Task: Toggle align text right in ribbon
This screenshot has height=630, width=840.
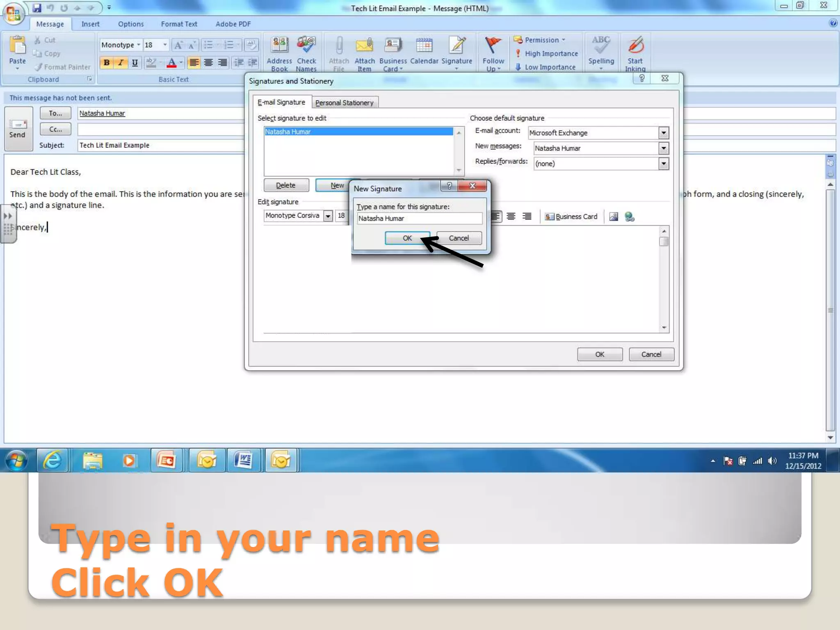Action: [x=222, y=62]
